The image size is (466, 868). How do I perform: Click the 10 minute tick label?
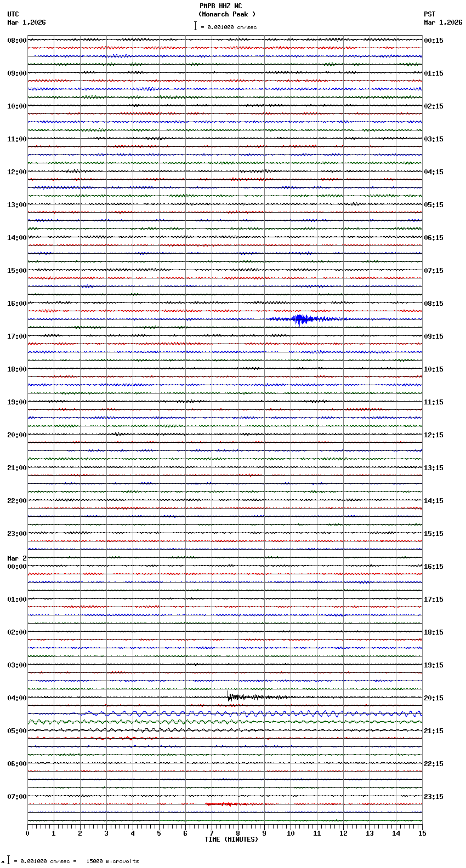[x=291, y=833]
